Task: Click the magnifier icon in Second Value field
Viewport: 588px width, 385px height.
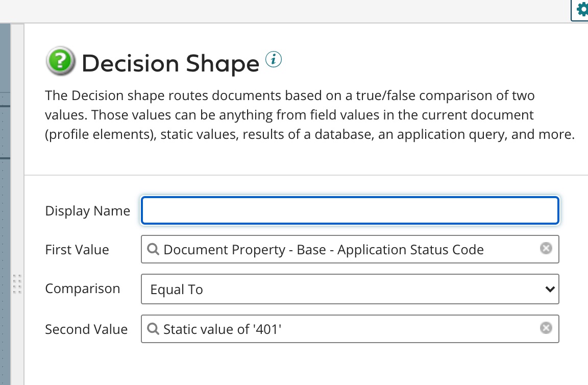Action: pyautogui.click(x=153, y=329)
